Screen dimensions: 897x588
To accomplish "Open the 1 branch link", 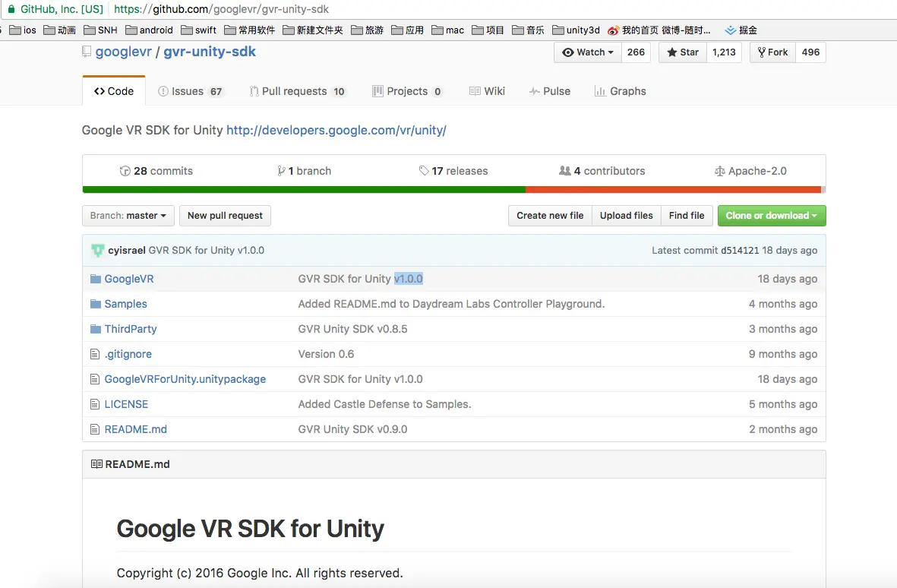I will coord(305,171).
